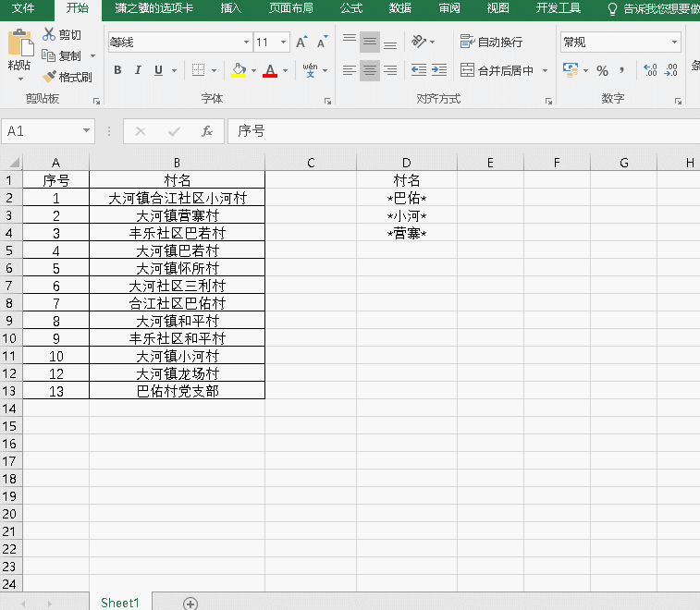This screenshot has height=610, width=700.
Task: Click the increase indent icon
Action: click(x=439, y=70)
